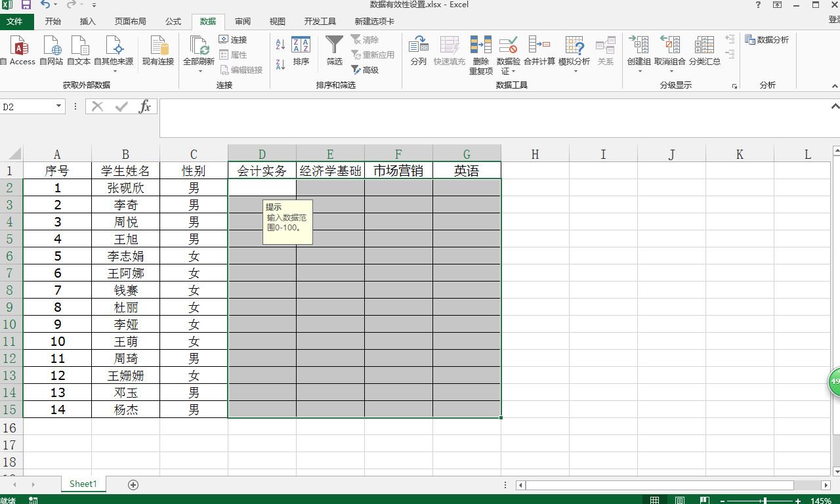
Task: Open the File tab
Action: (14, 21)
